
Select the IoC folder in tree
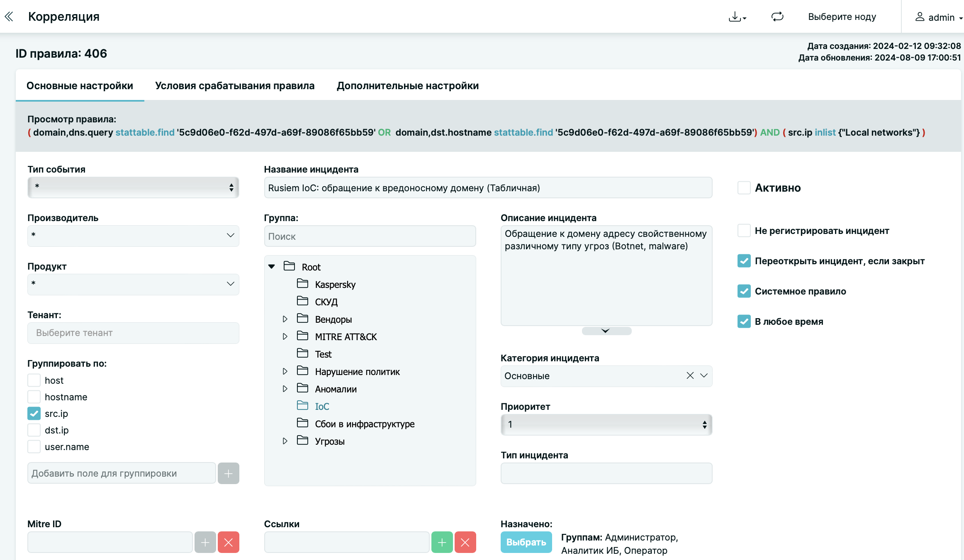pyautogui.click(x=322, y=407)
